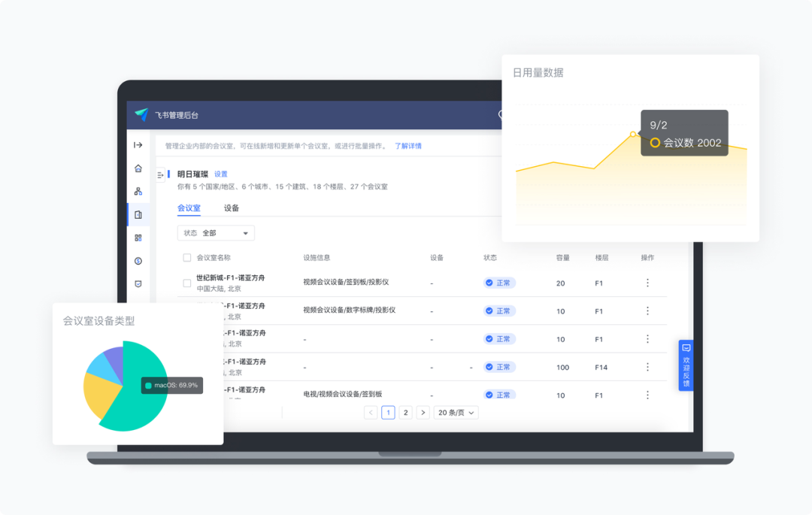Select page 2 in the pagination

tap(405, 413)
